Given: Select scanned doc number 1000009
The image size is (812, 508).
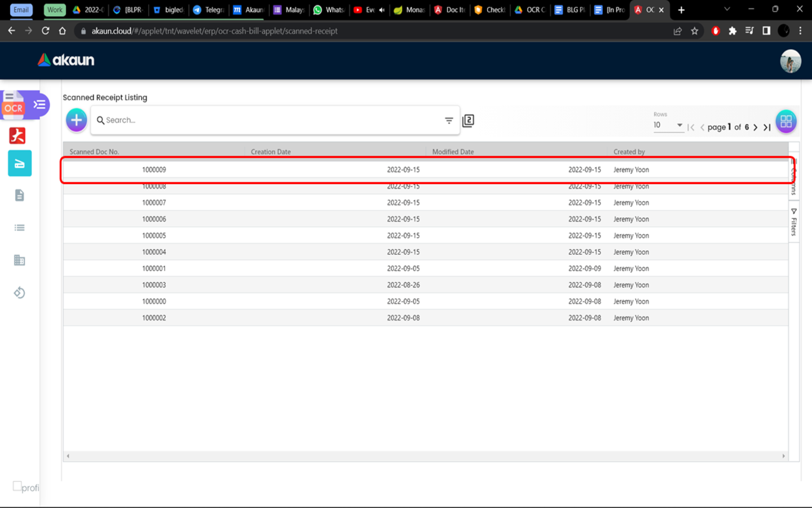Looking at the screenshot, I should (x=154, y=170).
